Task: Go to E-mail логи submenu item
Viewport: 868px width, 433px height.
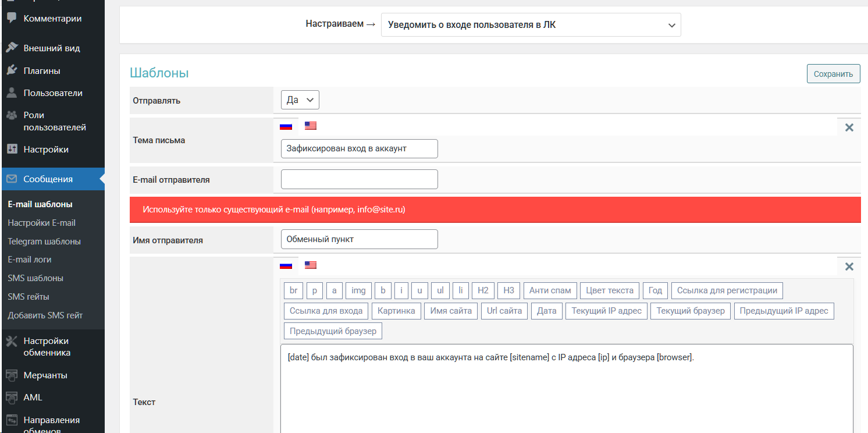Action: 30,260
